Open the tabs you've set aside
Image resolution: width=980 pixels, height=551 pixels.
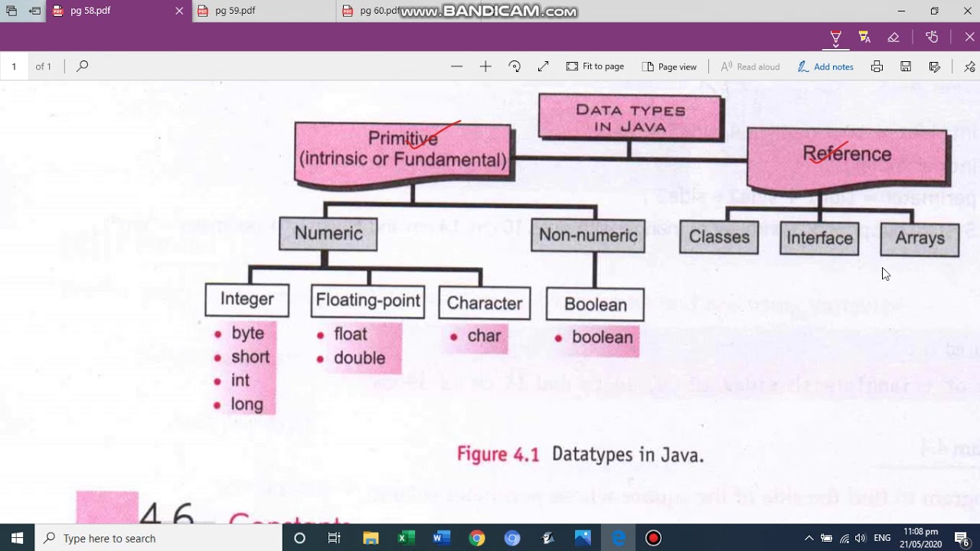click(x=11, y=11)
